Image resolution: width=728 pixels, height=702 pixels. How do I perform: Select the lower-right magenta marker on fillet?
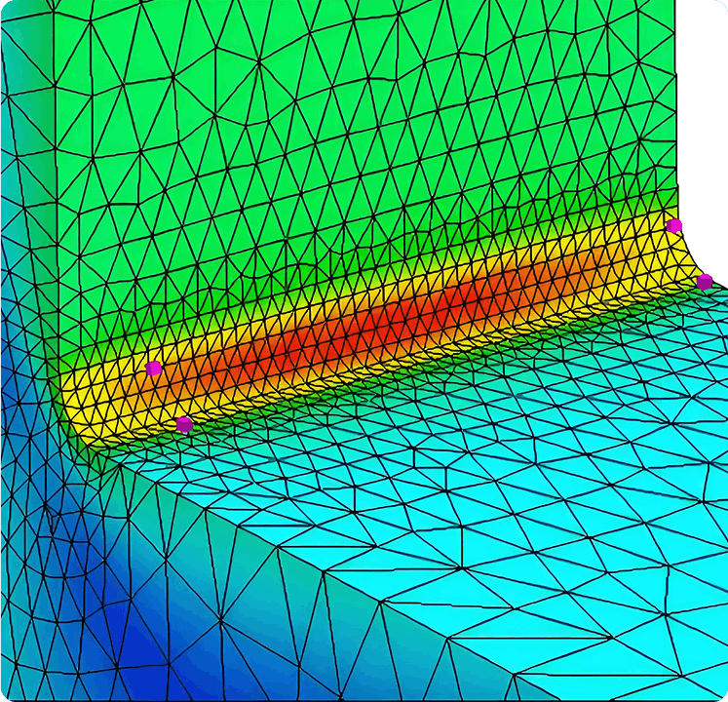(704, 282)
